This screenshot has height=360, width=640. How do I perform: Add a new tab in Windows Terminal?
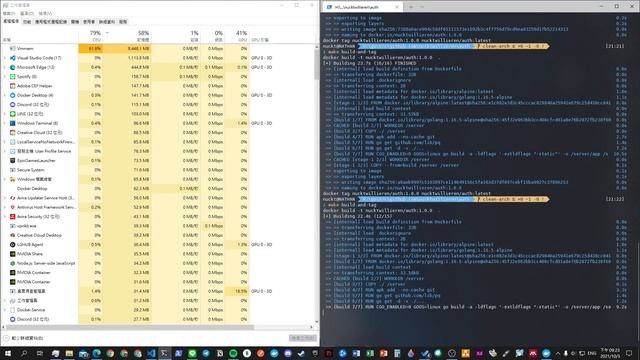pyautogui.click(x=411, y=7)
